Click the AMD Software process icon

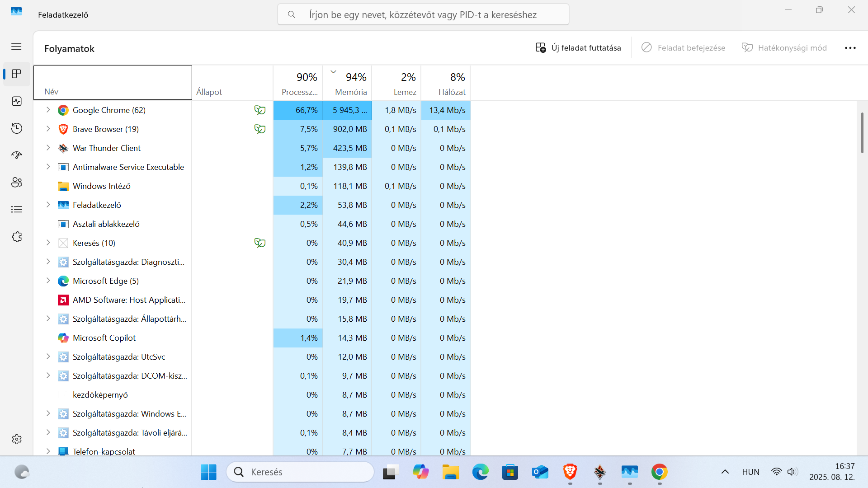pos(63,300)
